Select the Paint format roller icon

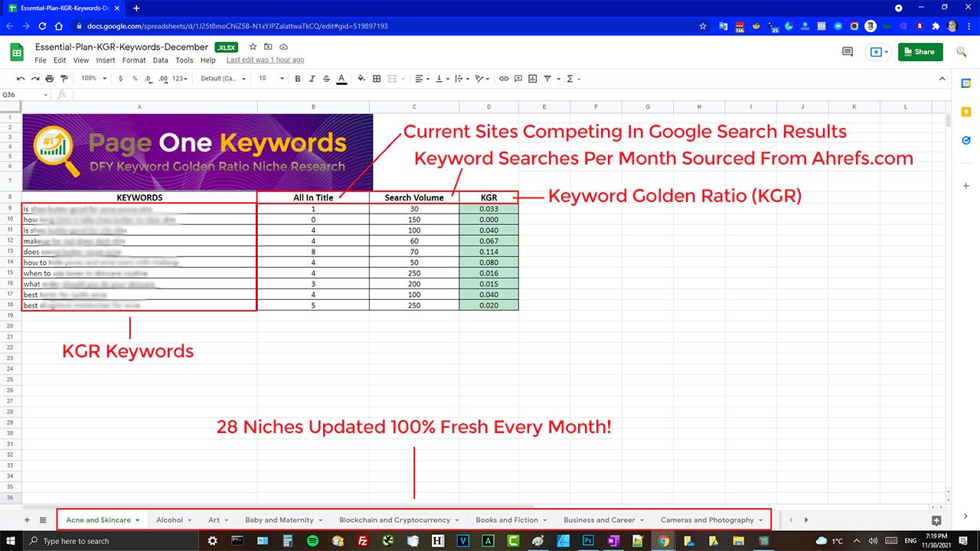click(x=64, y=79)
